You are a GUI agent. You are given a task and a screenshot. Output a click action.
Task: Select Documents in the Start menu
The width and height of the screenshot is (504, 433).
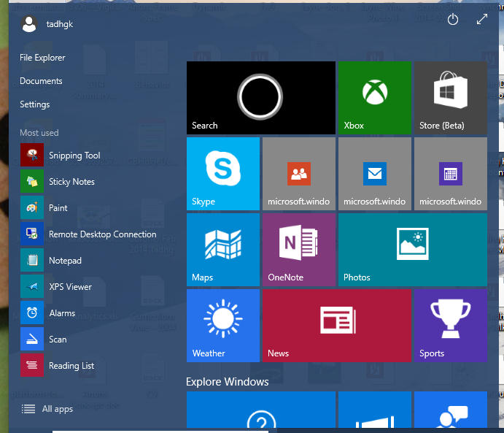click(41, 81)
